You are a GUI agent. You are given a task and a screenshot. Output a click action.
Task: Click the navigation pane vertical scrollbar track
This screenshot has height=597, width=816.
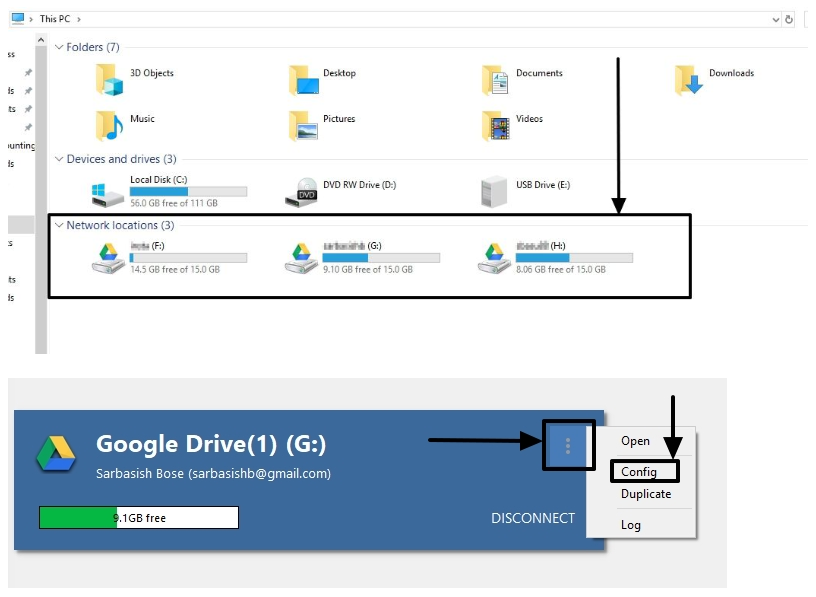(41, 199)
